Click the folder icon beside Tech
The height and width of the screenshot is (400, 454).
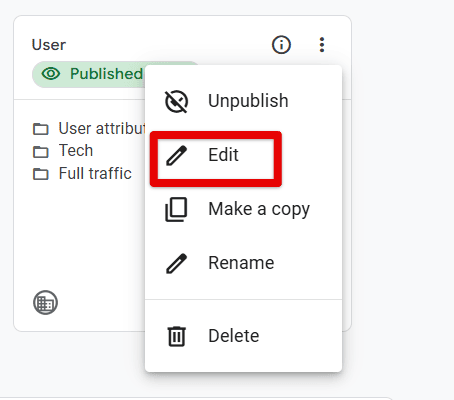tap(41, 152)
